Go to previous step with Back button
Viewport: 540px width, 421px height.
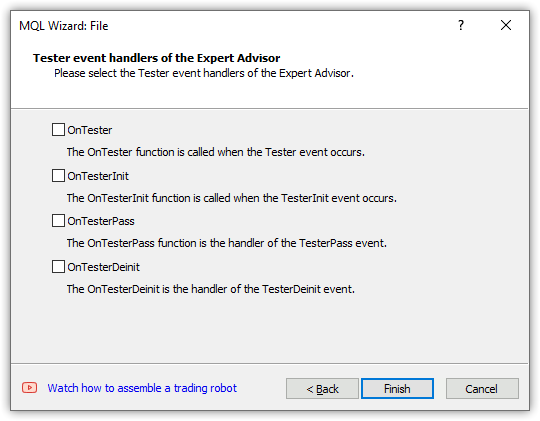tap(322, 389)
